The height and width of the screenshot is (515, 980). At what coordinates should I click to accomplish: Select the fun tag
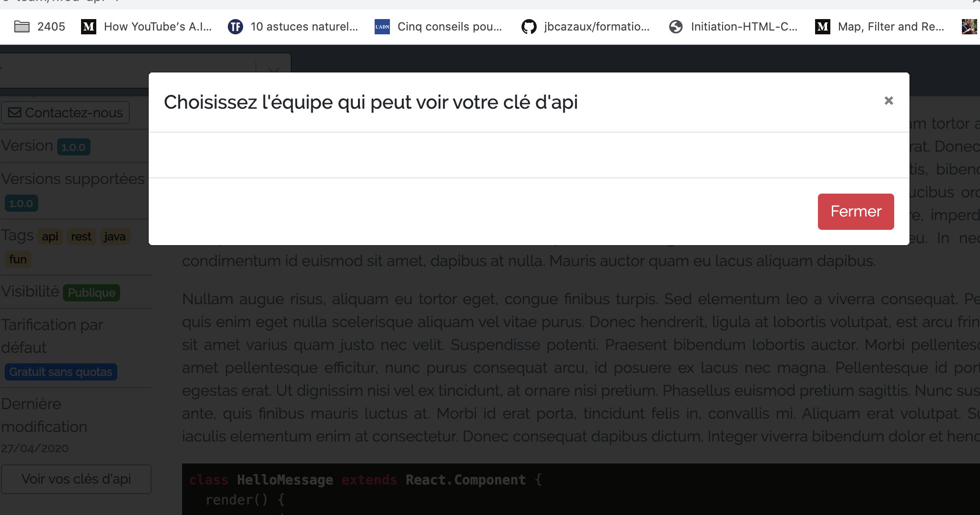18,259
